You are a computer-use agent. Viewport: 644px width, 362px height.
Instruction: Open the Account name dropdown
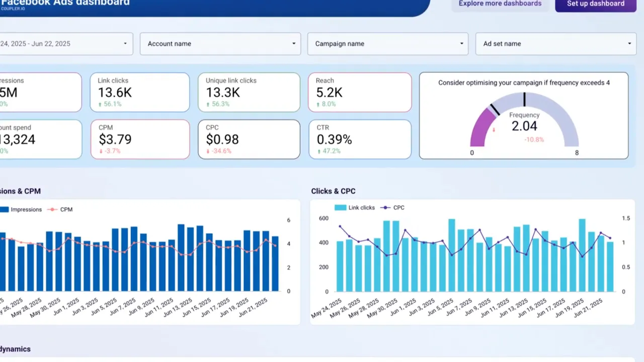pyautogui.click(x=220, y=44)
